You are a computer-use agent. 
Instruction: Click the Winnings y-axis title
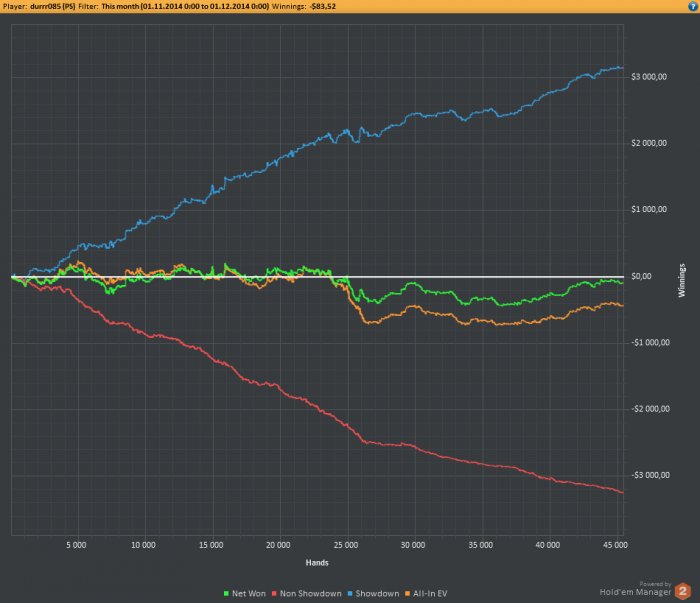pyautogui.click(x=682, y=280)
